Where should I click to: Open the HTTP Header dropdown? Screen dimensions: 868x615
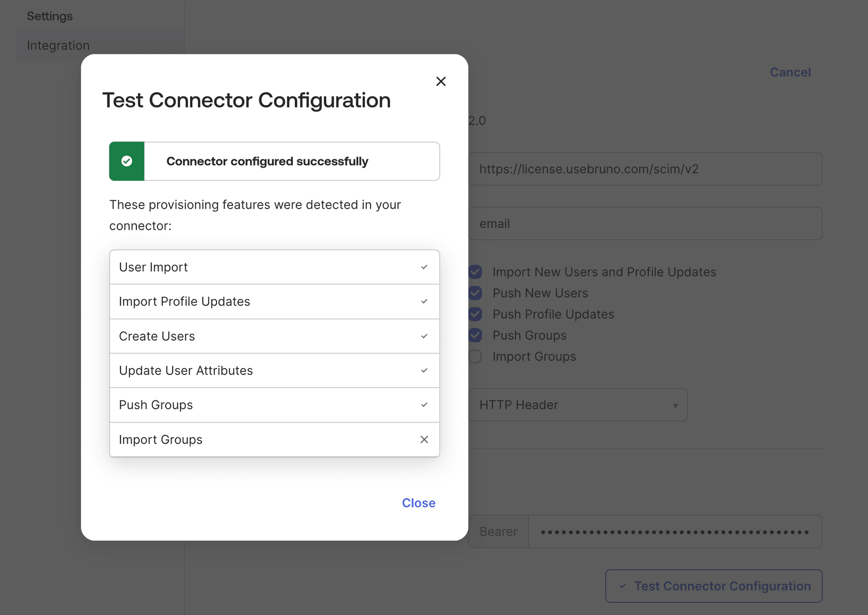click(577, 404)
